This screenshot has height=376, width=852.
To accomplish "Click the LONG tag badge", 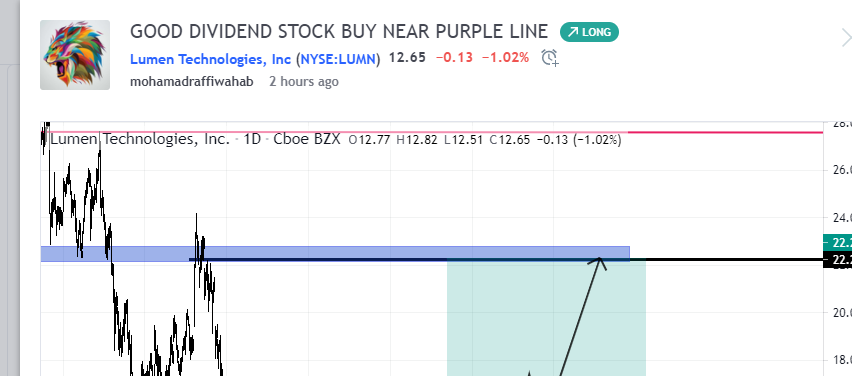I will point(589,32).
